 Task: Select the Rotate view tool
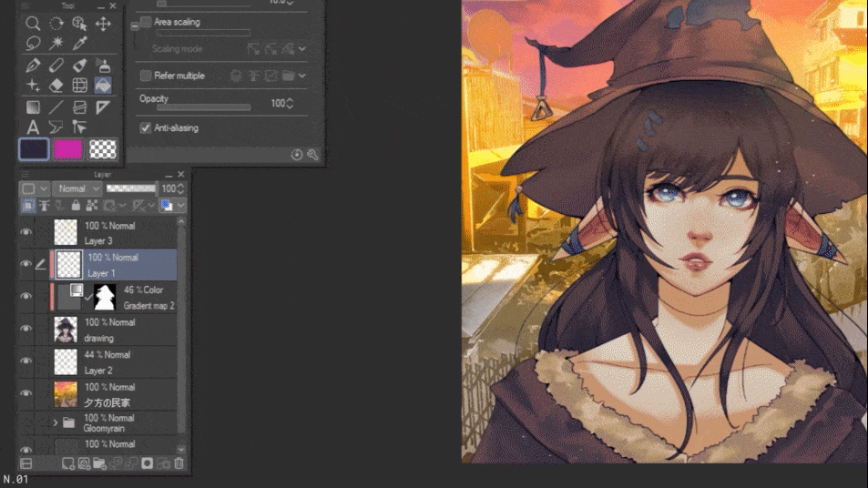click(56, 24)
